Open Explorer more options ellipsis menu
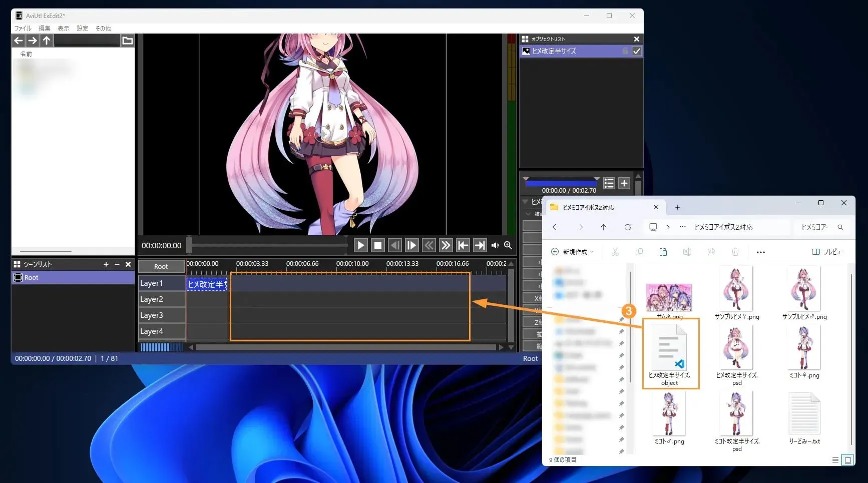This screenshot has height=483, width=868. tap(761, 252)
